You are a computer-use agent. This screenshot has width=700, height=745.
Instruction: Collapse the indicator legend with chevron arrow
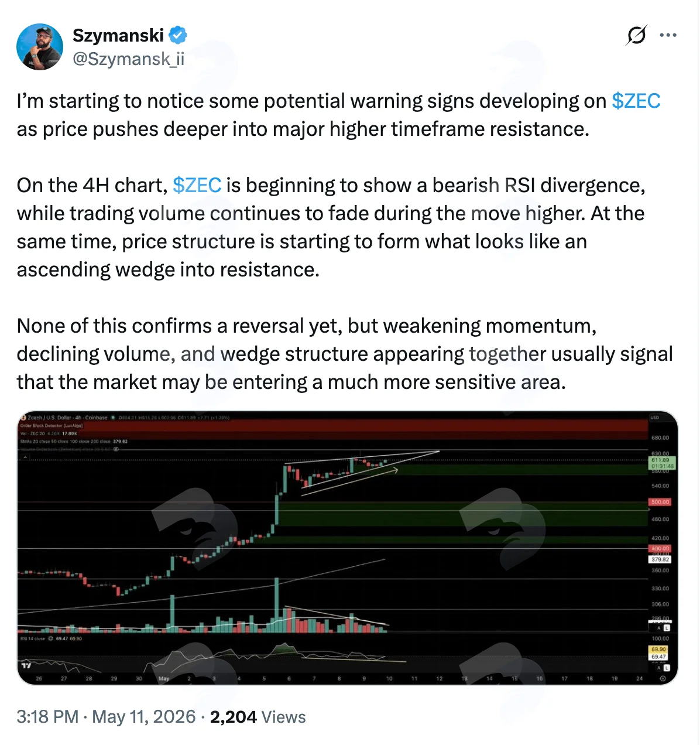(25, 457)
